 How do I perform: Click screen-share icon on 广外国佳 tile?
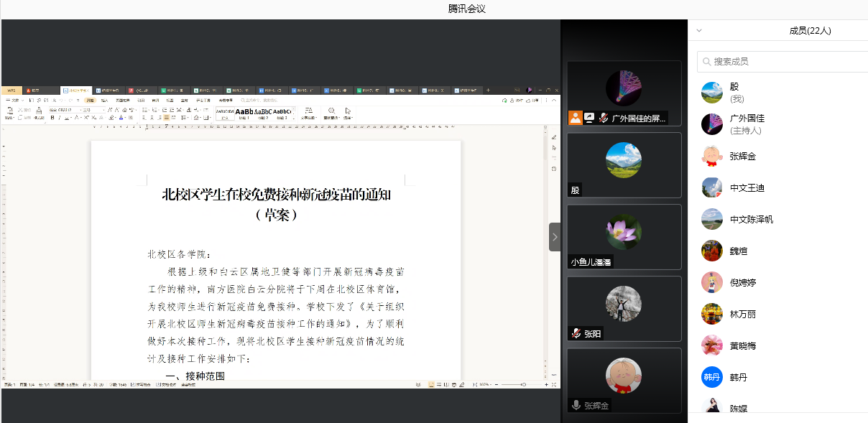pyautogui.click(x=589, y=118)
